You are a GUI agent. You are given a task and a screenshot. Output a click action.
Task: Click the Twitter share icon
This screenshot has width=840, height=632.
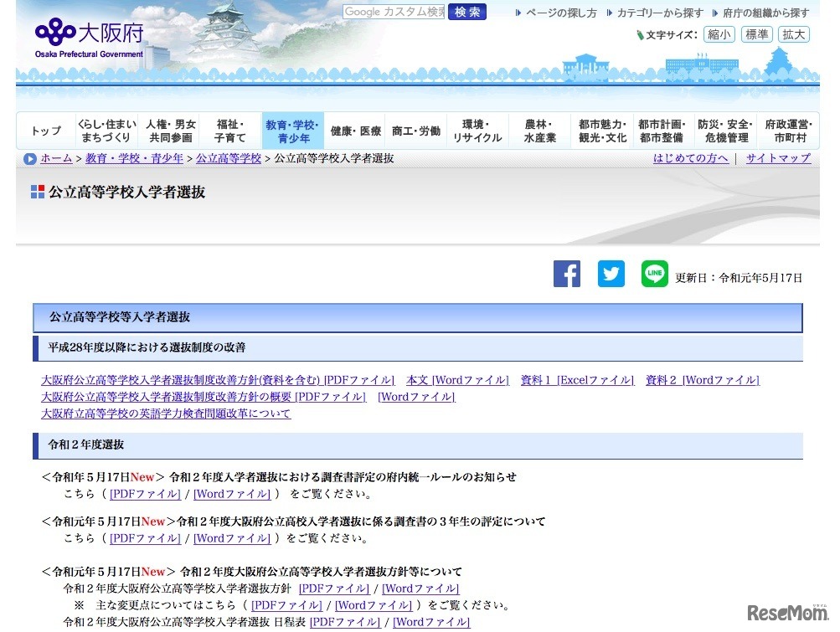click(x=611, y=275)
